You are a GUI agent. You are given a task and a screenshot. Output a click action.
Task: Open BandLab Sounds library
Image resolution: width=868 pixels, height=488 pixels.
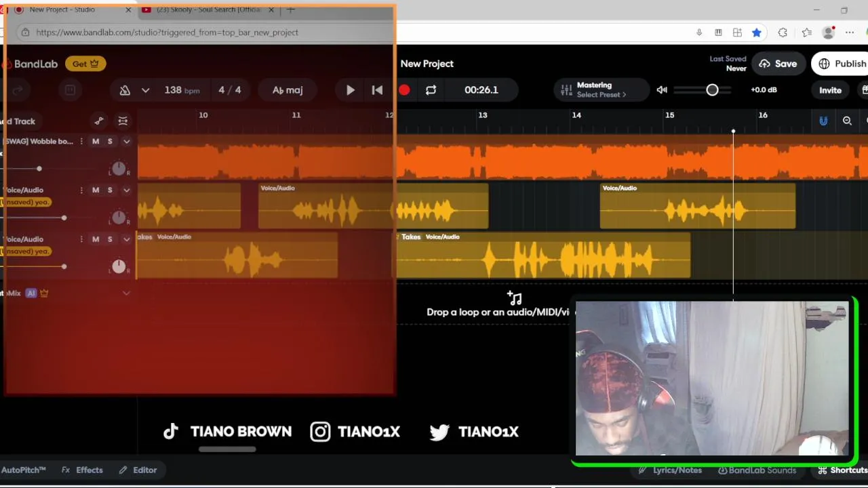(x=757, y=470)
